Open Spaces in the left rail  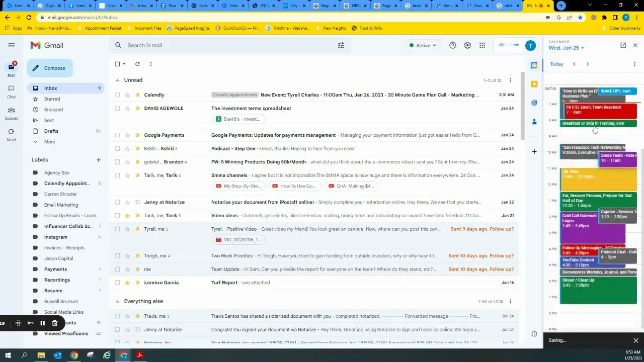pos(11,113)
